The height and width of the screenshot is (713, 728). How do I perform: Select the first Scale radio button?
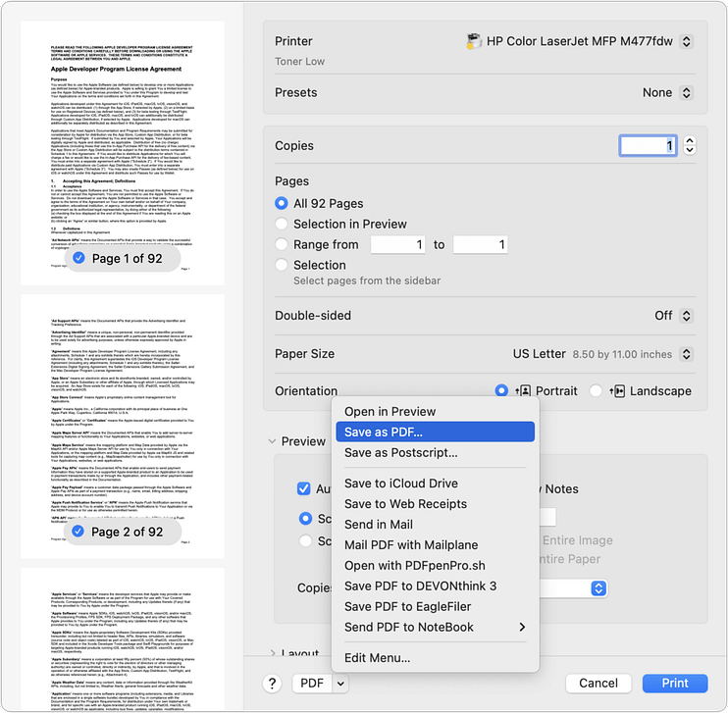coord(305,519)
